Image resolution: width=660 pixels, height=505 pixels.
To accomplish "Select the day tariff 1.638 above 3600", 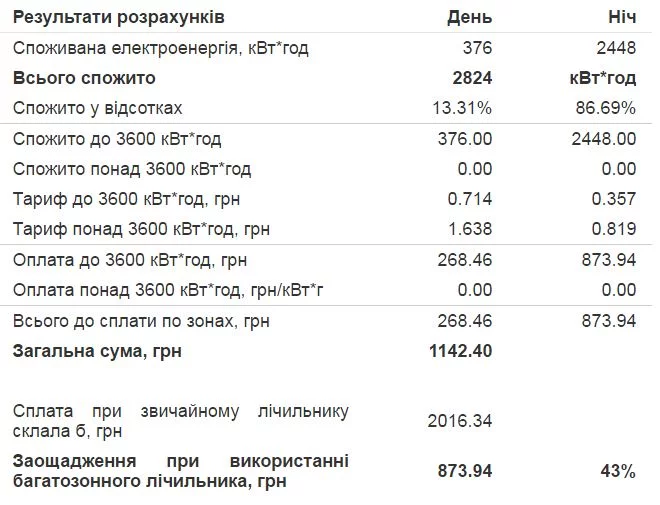I will click(x=472, y=229).
